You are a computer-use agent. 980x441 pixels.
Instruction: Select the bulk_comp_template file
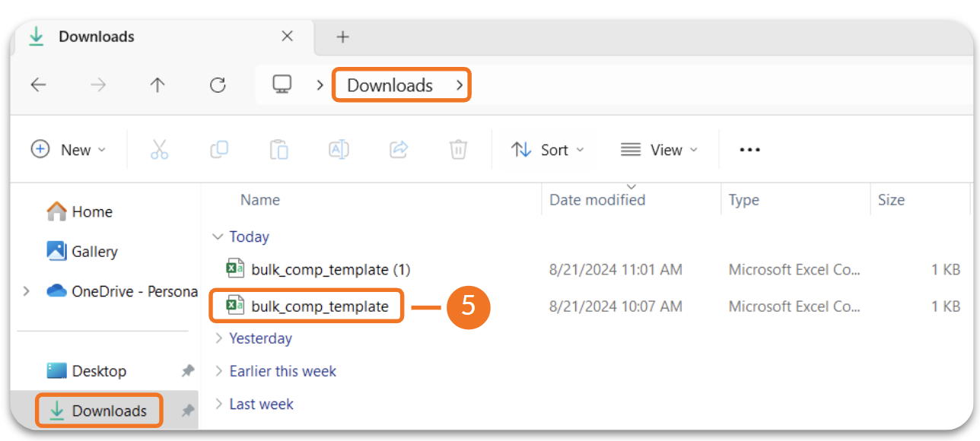320,306
